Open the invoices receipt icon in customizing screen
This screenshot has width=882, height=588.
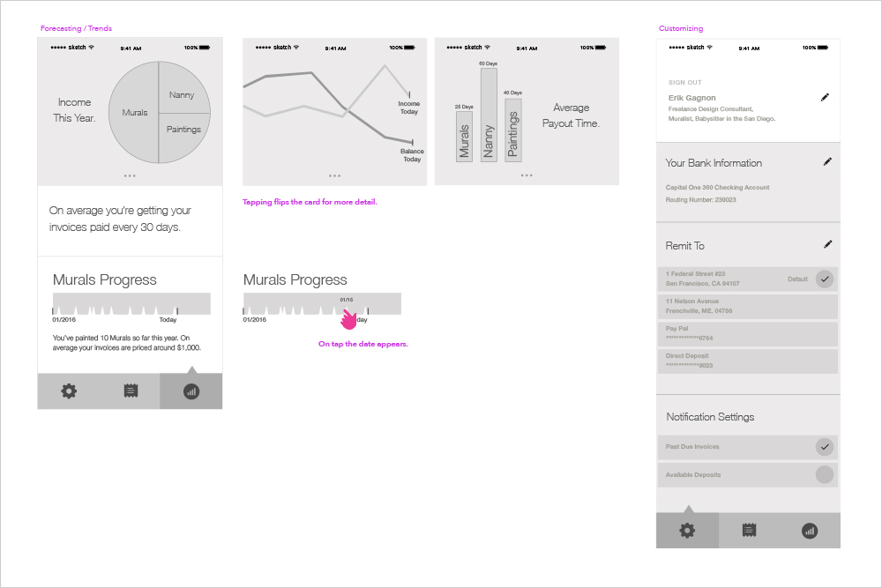pos(749,530)
